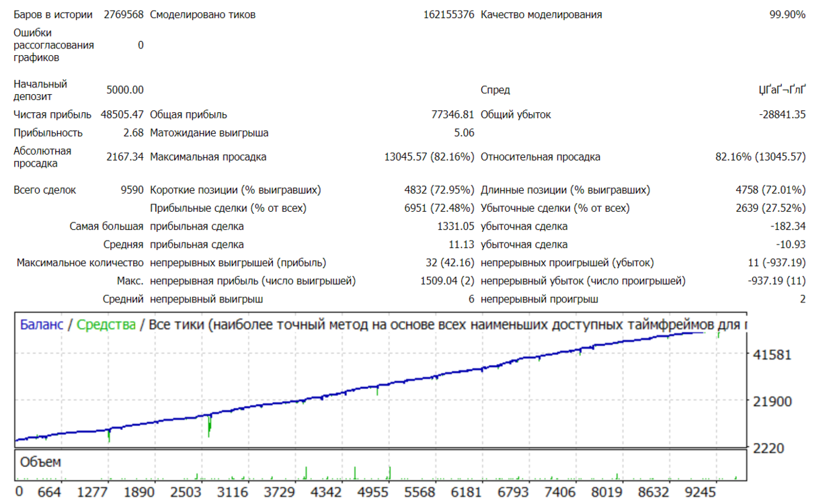
Task: Click the 'Всего сделок' label
Action: coord(45,190)
